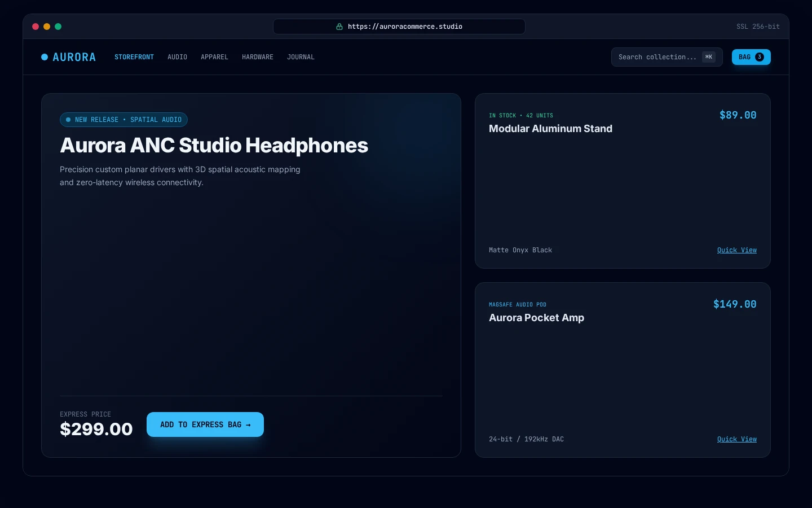Open the Journal page
This screenshot has width=812, height=508.
point(301,57)
